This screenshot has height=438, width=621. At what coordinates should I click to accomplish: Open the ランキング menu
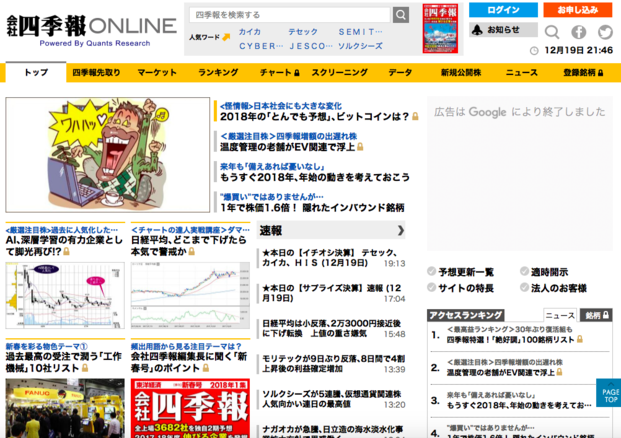tap(218, 72)
